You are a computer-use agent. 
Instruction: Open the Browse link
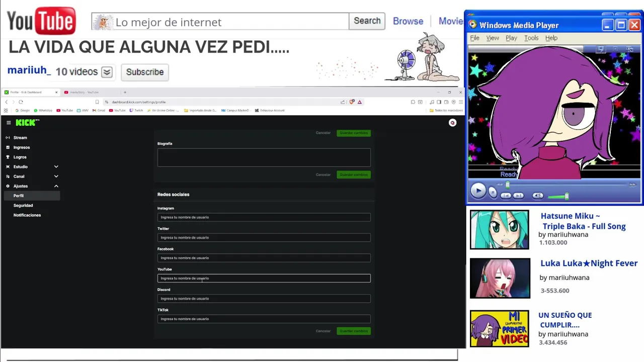tap(408, 21)
